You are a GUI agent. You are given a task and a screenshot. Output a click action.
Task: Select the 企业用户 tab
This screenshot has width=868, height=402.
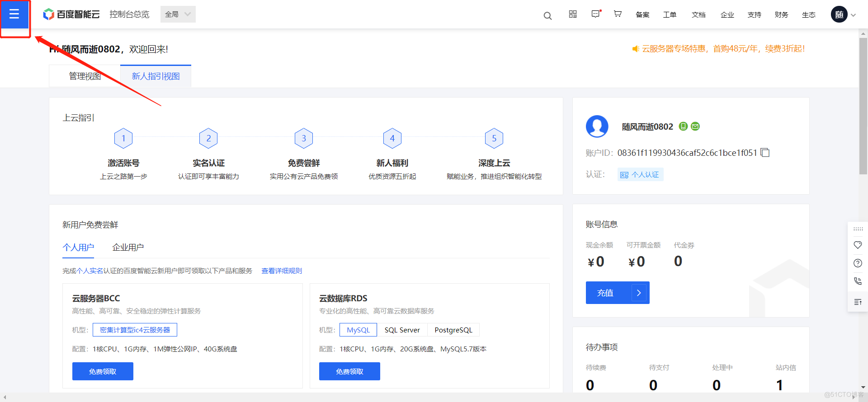[x=128, y=247]
